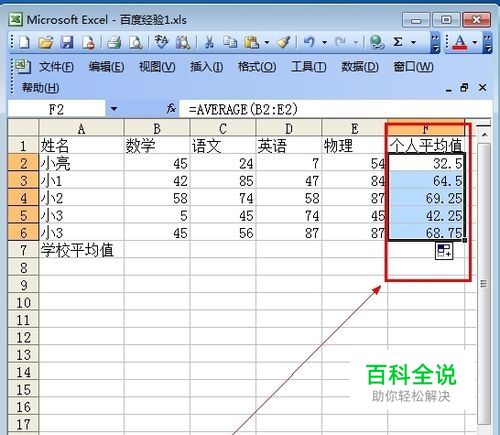
Task: Expand Standard toolbar options chevron
Action: coord(435,43)
